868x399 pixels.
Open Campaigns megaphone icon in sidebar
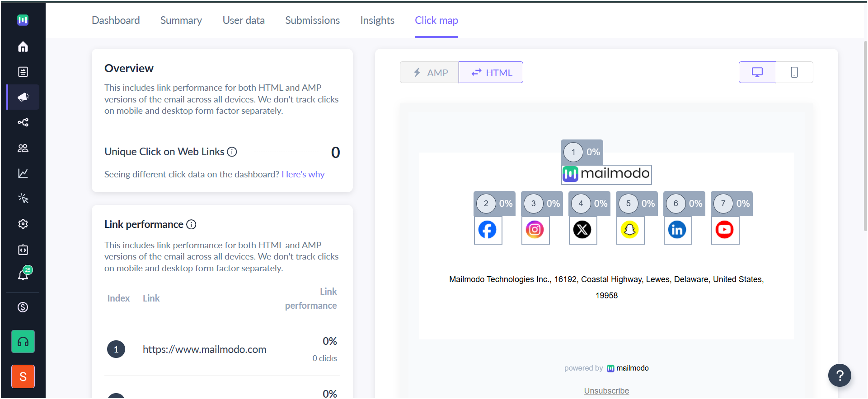23,97
